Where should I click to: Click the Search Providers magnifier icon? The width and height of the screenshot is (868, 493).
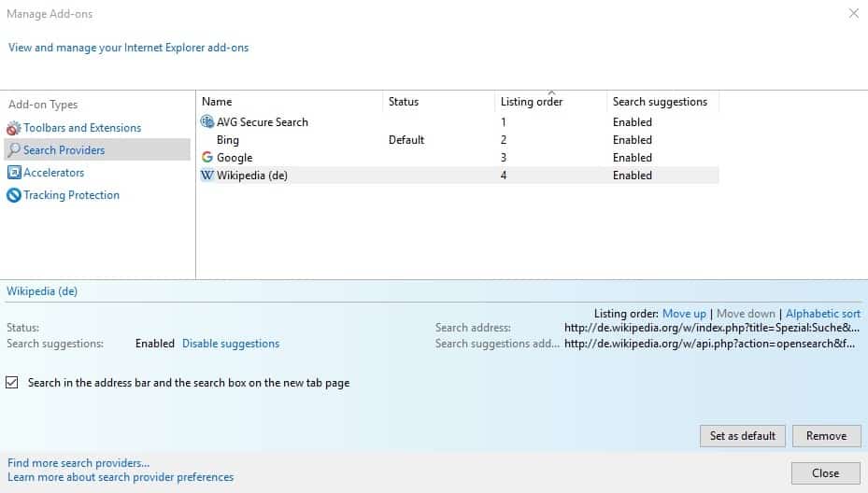14,150
